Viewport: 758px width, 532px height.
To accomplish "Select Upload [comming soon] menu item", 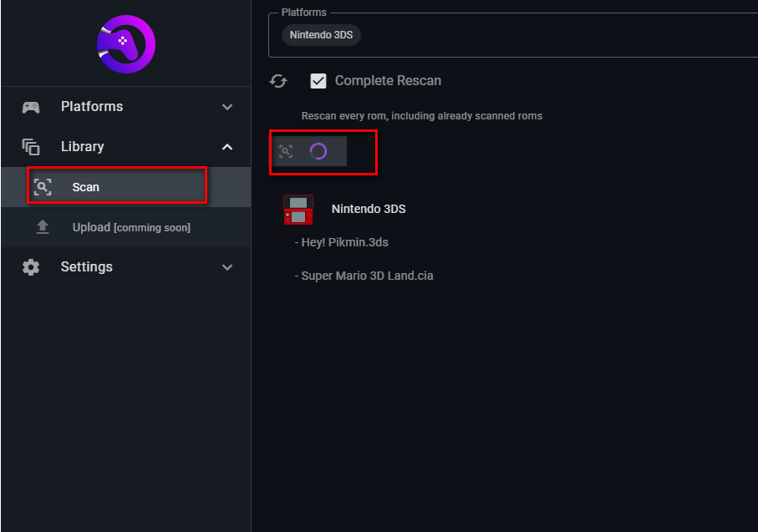I will coord(131,227).
